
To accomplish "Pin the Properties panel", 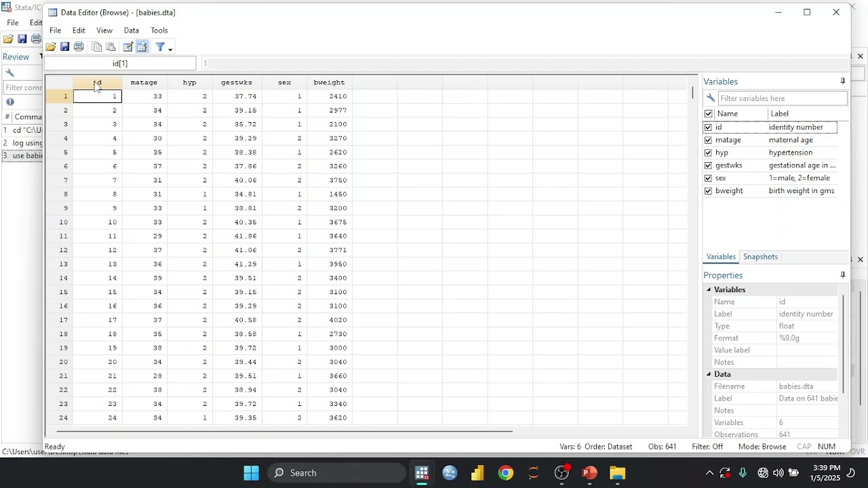I will (x=843, y=275).
